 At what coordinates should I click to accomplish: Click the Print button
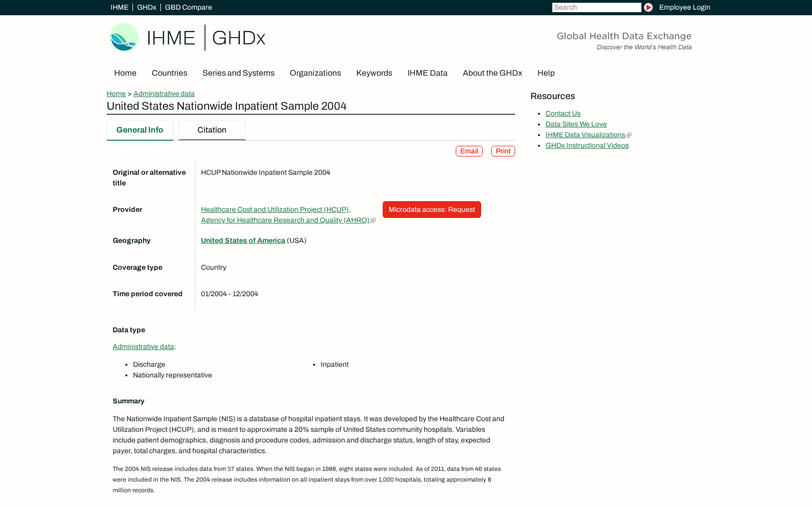click(x=503, y=151)
